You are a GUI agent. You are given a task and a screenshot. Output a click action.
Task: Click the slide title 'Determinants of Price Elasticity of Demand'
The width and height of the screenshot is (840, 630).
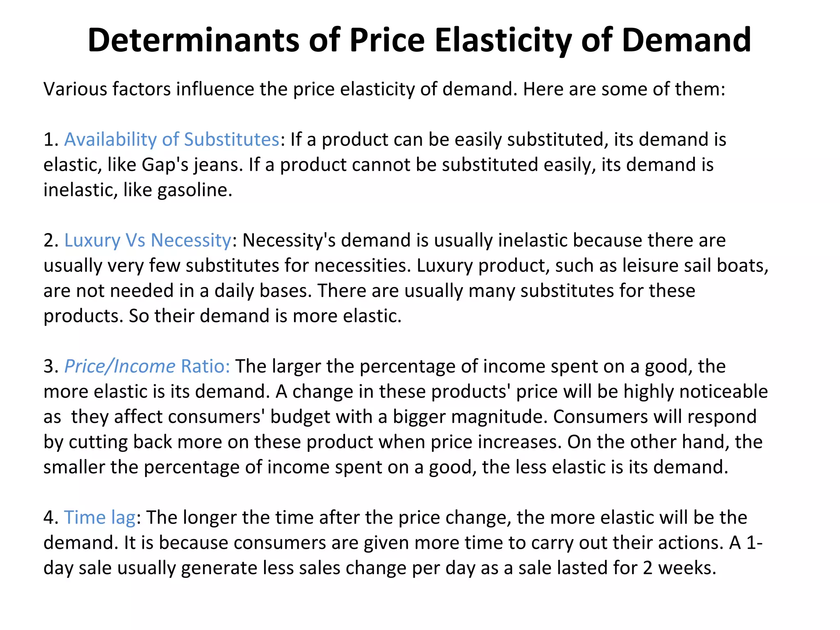click(419, 40)
